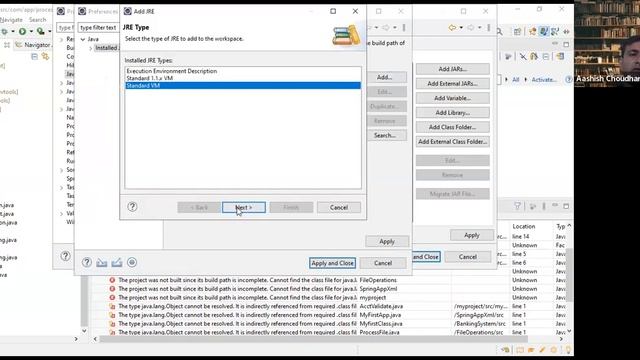This screenshot has width=640, height=360.
Task: Click the All link near Activate
Action: tap(516, 80)
